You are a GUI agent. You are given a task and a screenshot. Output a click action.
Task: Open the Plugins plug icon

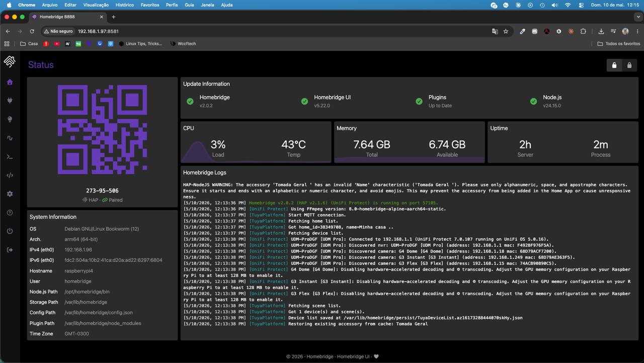click(x=10, y=101)
